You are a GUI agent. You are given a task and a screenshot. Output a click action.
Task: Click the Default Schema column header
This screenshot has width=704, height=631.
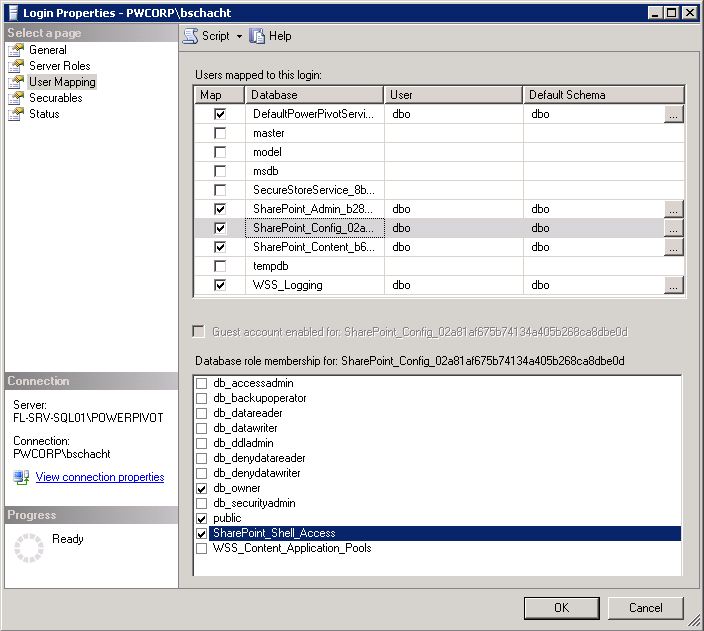[603, 95]
